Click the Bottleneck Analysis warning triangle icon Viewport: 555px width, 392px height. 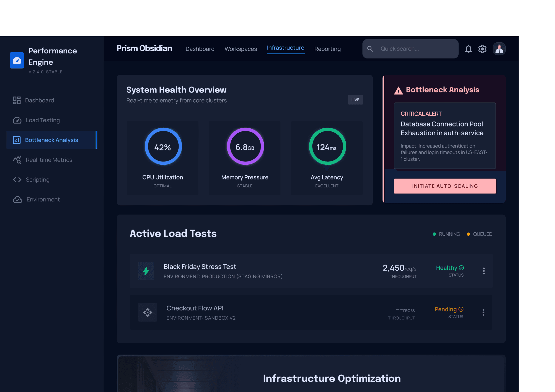click(398, 90)
